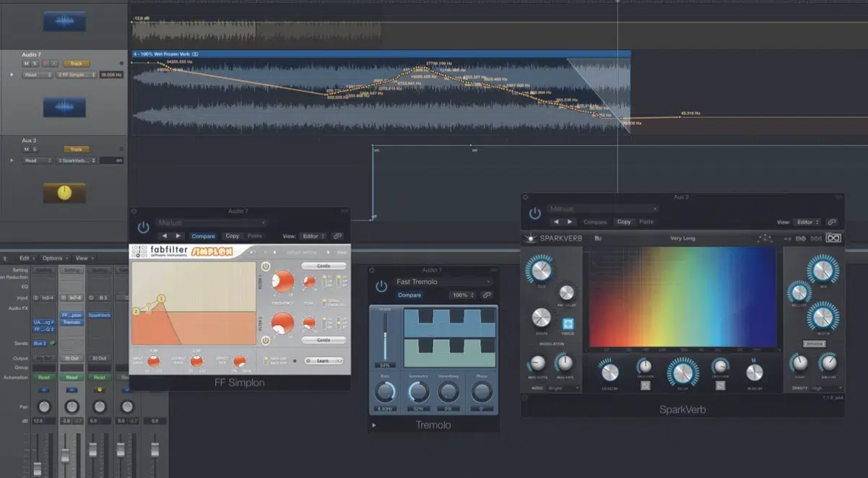Toggle the SparkVerb plugin power button
868x478 pixels.
tap(534, 214)
